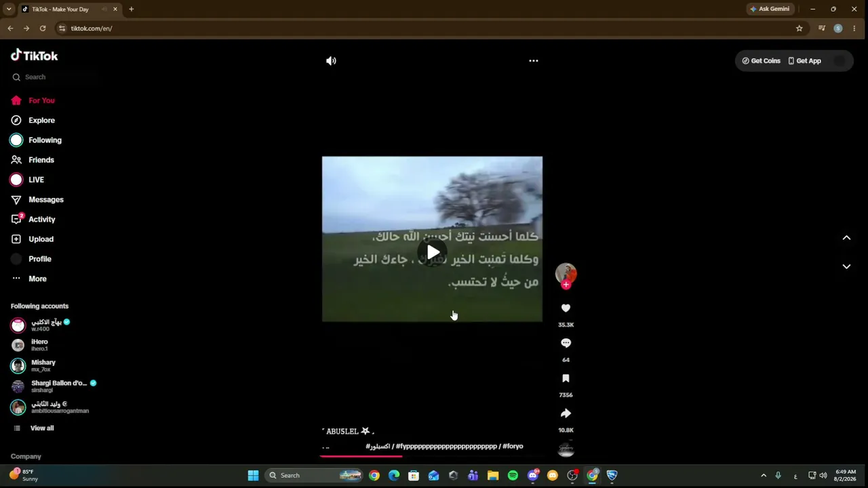Go forward in browser history
868x488 pixels.
(x=26, y=28)
